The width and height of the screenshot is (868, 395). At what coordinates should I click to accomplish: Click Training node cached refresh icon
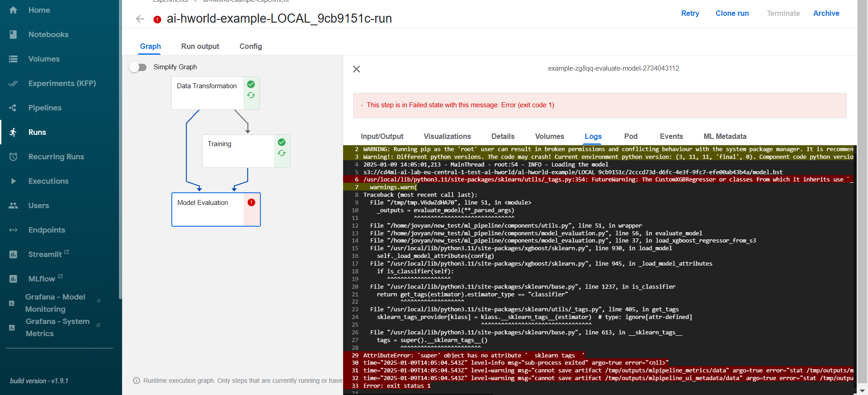[x=282, y=153]
